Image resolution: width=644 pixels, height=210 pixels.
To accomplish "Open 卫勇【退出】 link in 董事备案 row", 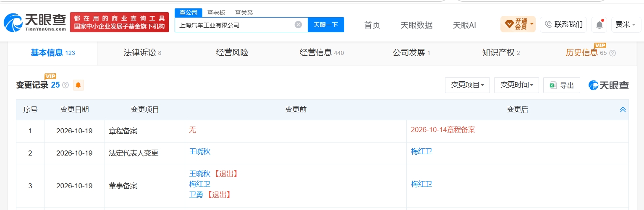I will click(196, 194).
